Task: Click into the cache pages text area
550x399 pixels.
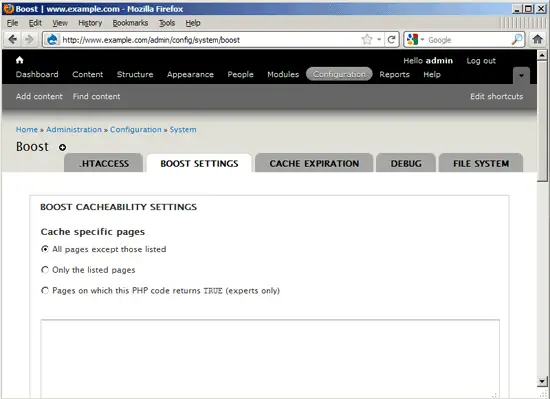Action: [270, 358]
